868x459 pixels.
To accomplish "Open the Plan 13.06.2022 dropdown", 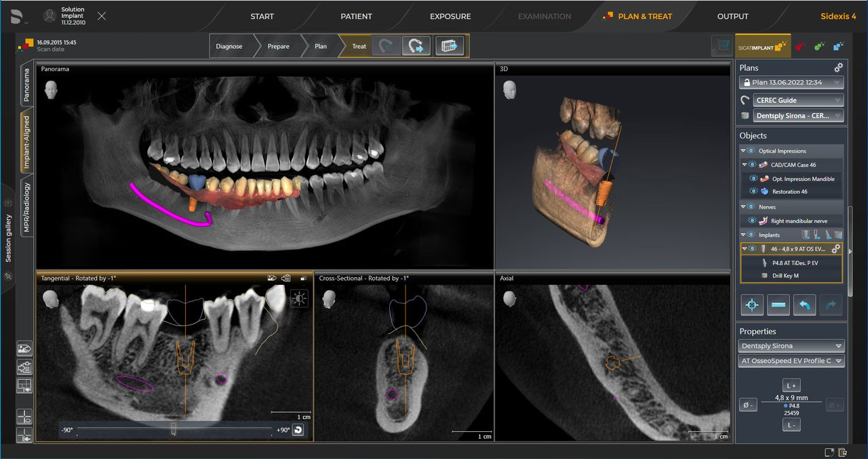I will pos(791,82).
